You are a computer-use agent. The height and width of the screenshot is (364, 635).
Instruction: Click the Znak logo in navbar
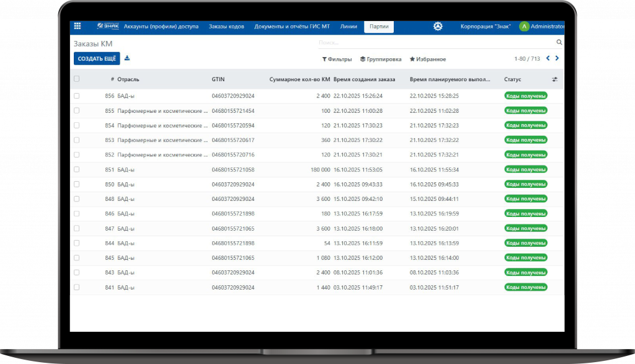pos(107,26)
